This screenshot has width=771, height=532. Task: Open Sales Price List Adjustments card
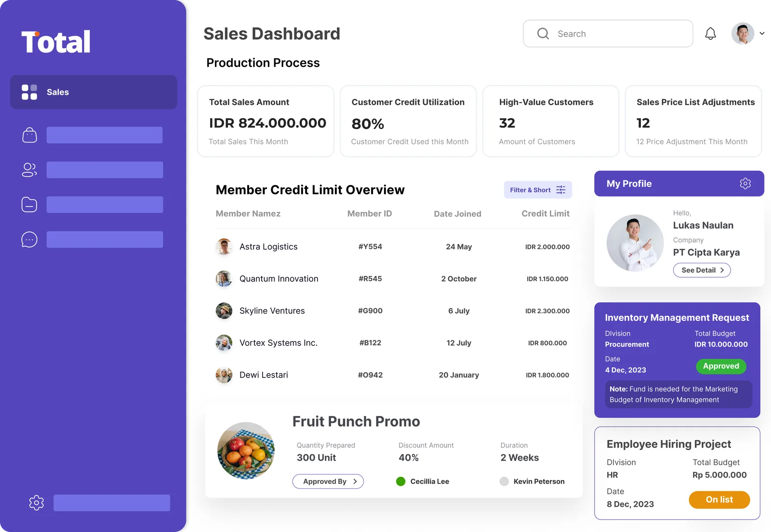click(x=693, y=121)
